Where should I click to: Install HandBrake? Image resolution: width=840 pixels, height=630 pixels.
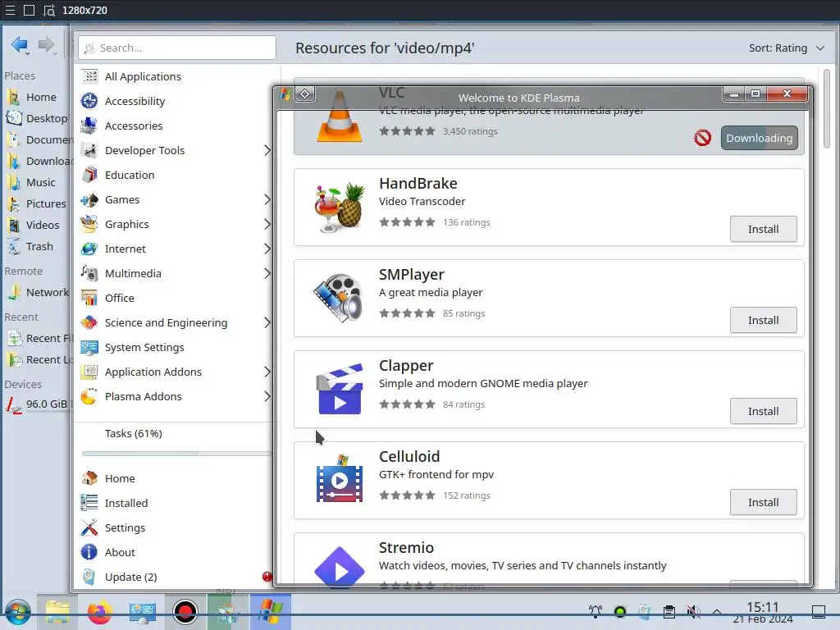763,229
